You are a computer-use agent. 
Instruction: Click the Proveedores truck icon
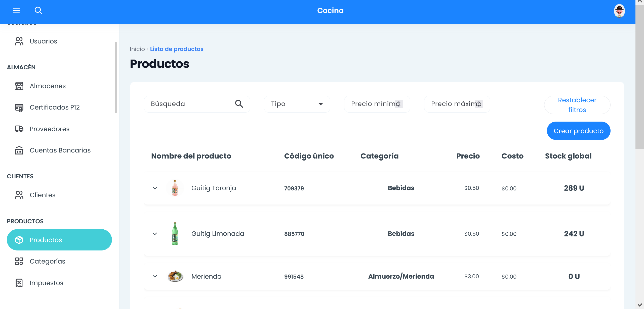pos(19,129)
